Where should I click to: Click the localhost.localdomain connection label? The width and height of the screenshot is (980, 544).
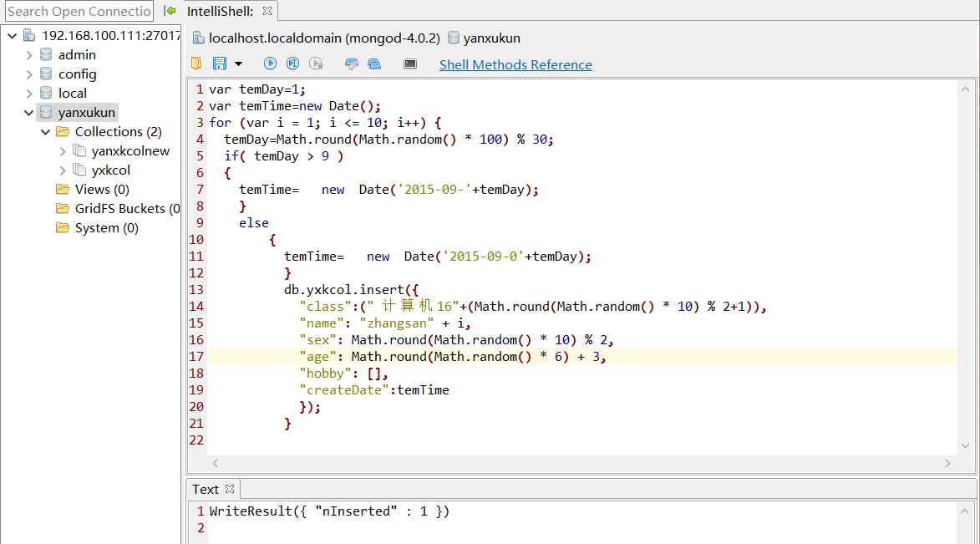coord(324,38)
